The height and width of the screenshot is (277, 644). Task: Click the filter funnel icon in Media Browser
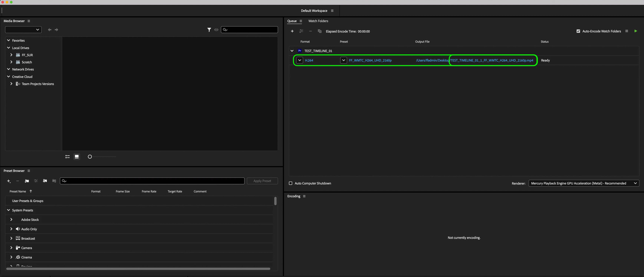(209, 30)
